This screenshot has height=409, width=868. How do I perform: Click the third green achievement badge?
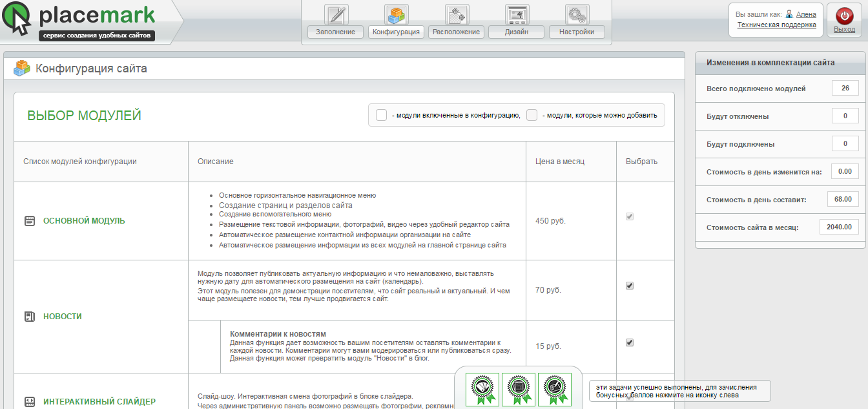[x=555, y=390]
